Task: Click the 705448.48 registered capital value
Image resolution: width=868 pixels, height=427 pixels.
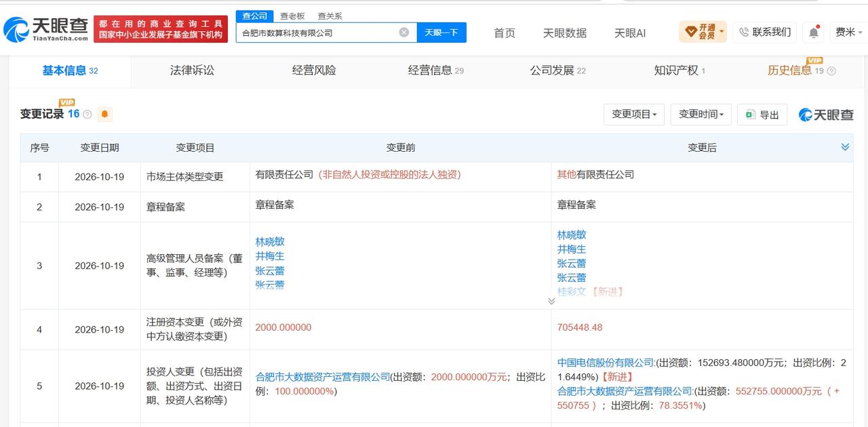Action: point(580,327)
